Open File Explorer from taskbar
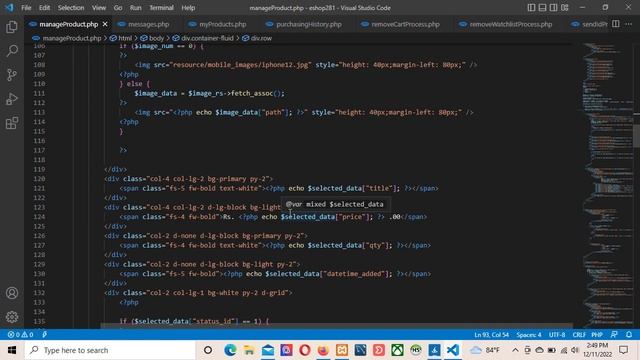The height and width of the screenshot is (360, 640). [x=249, y=350]
